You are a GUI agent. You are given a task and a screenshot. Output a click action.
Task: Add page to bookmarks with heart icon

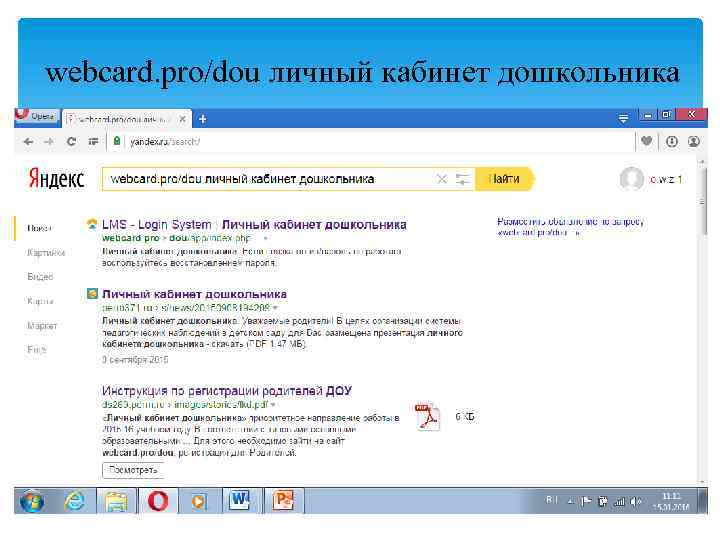tap(647, 141)
